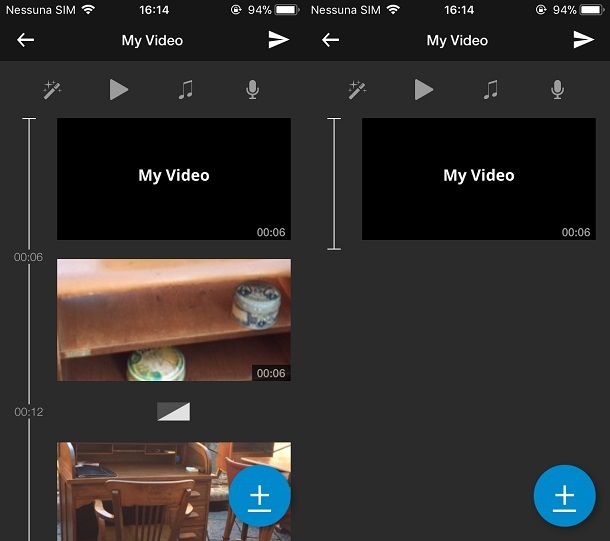610x541 pixels.
Task: Tap the Wi-Fi status icon on left screen
Action: coord(89,10)
